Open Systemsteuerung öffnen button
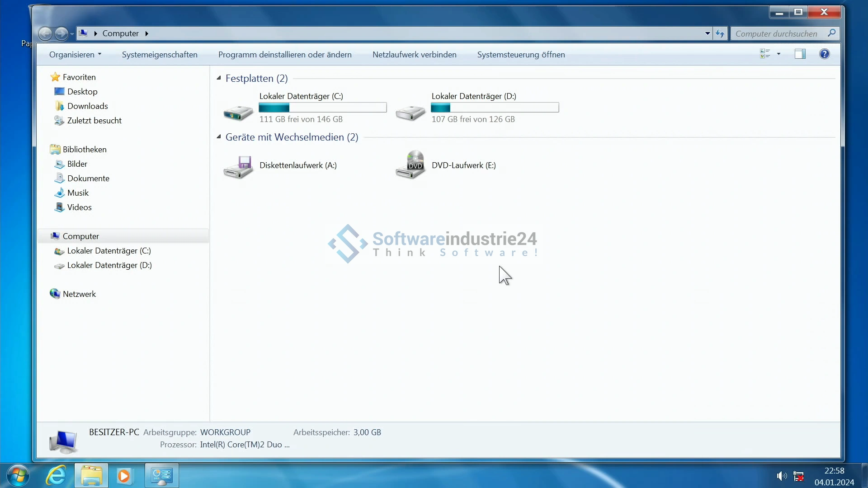Viewport: 868px width, 488px height. (x=521, y=55)
